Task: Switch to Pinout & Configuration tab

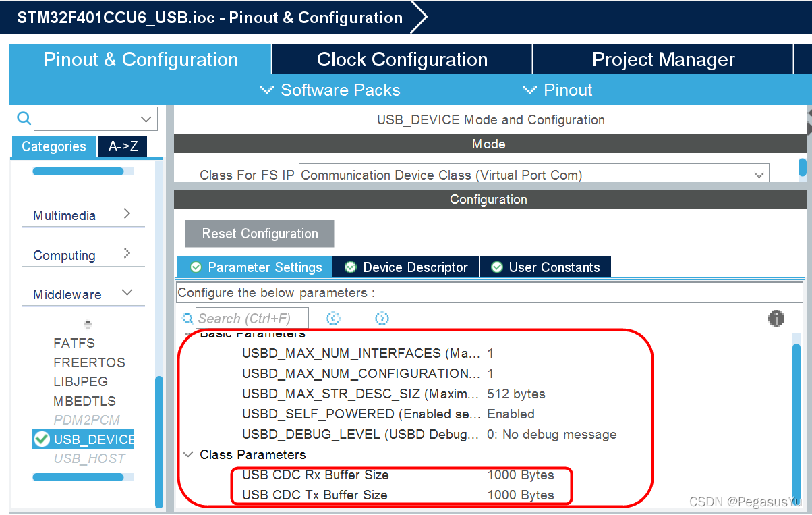Action: click(140, 59)
